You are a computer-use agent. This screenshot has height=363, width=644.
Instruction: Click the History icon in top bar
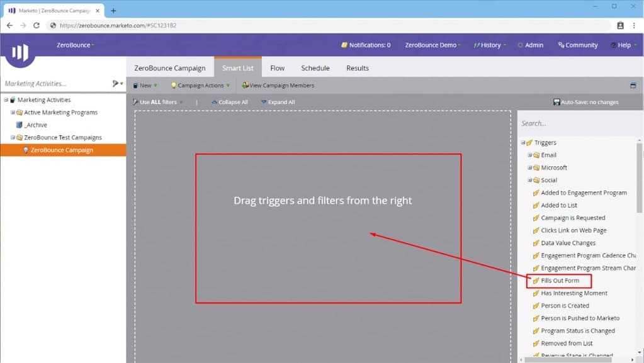477,45
